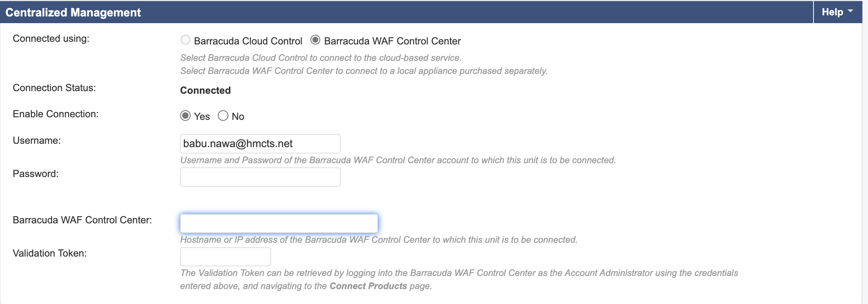Select the Barracuda Cloud Control radio button
This screenshot has height=304, width=868.
point(185,40)
